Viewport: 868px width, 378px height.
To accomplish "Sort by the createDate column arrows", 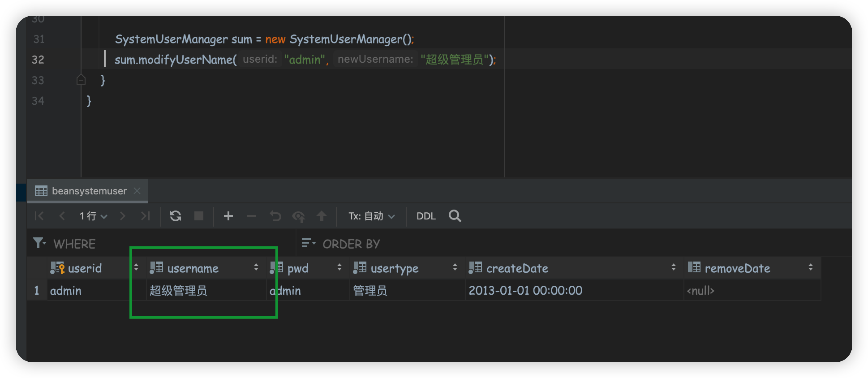I will pos(674,268).
